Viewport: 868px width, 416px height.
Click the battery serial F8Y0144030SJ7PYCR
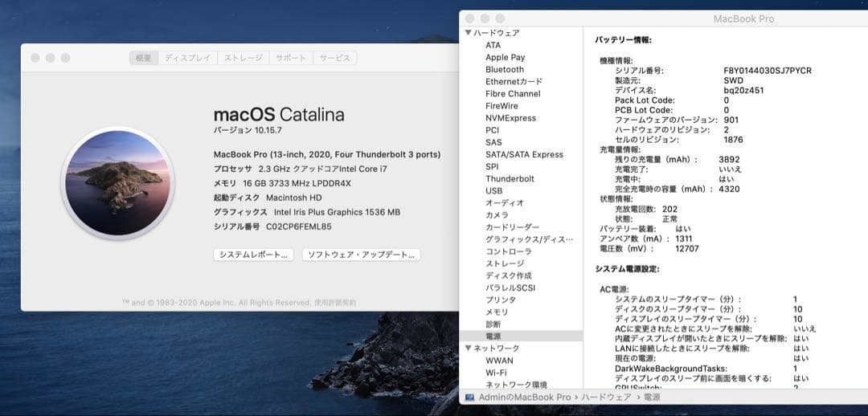pyautogui.click(x=768, y=71)
